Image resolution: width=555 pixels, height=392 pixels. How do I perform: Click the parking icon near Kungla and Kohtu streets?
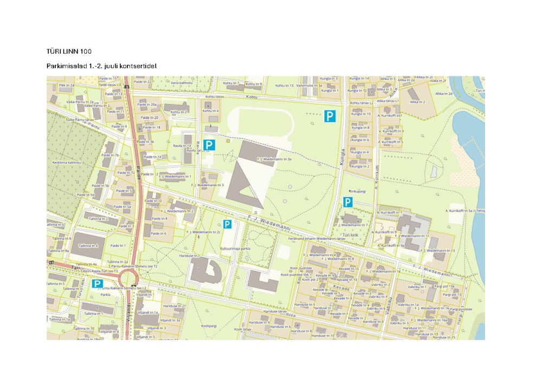click(x=330, y=116)
